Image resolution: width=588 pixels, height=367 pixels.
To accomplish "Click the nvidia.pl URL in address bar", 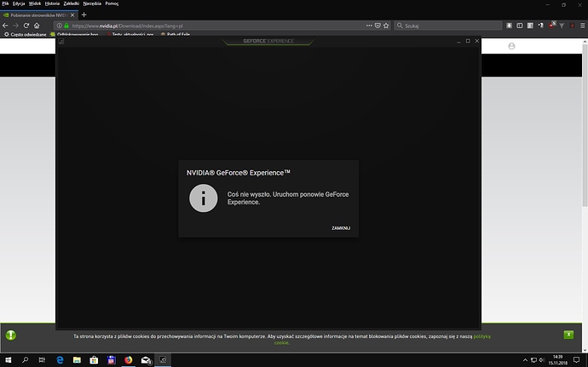I will [128, 26].
